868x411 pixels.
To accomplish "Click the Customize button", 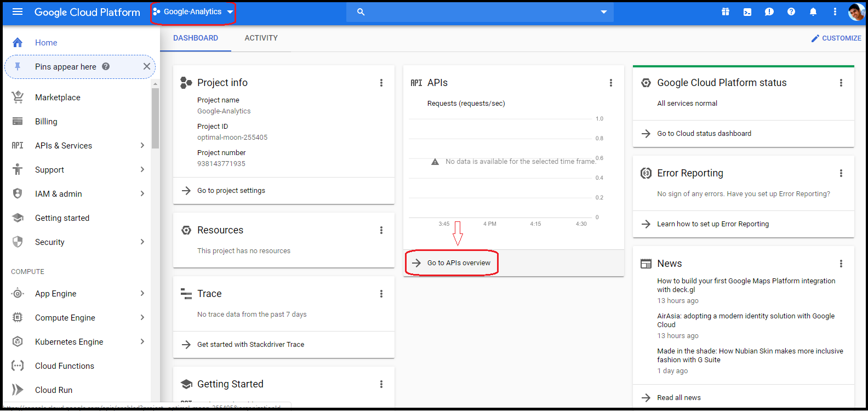I will [836, 38].
